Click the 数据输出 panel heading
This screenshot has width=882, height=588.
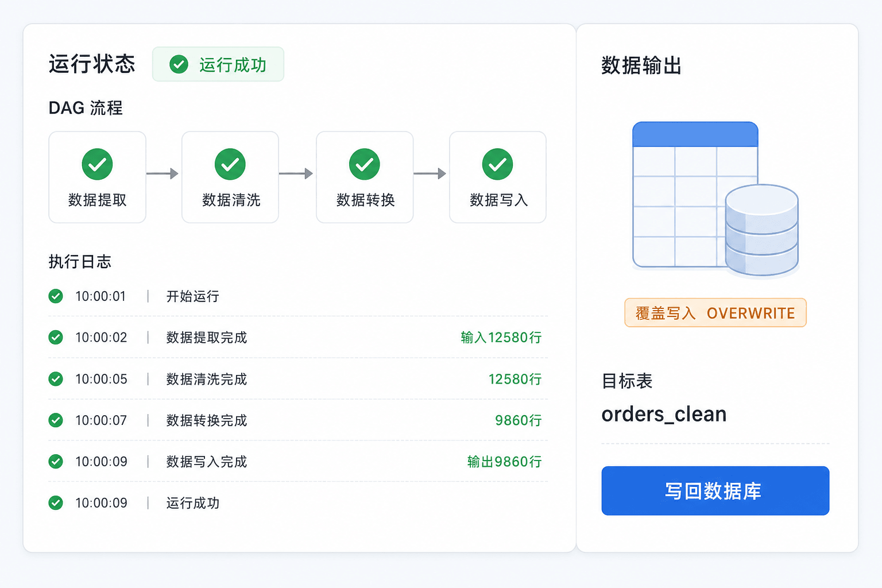tap(641, 65)
